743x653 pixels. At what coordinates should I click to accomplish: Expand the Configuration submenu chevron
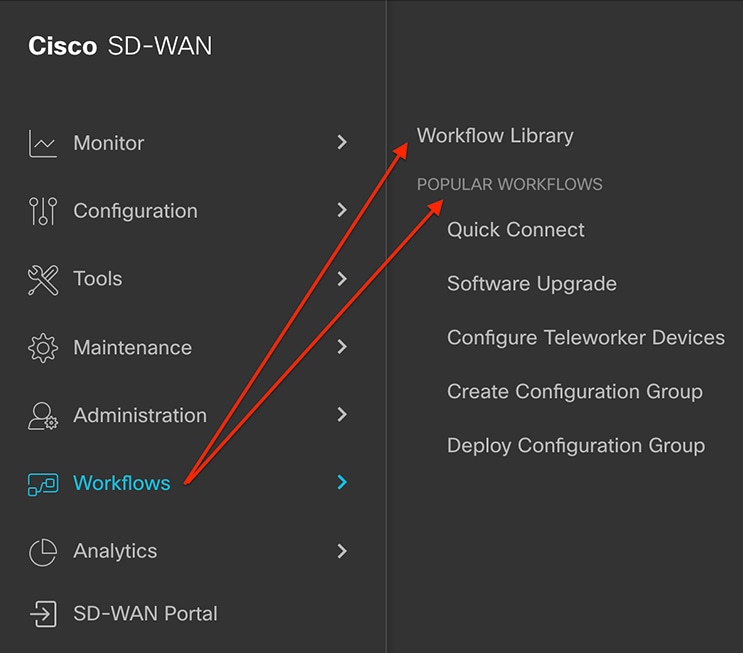click(x=342, y=210)
